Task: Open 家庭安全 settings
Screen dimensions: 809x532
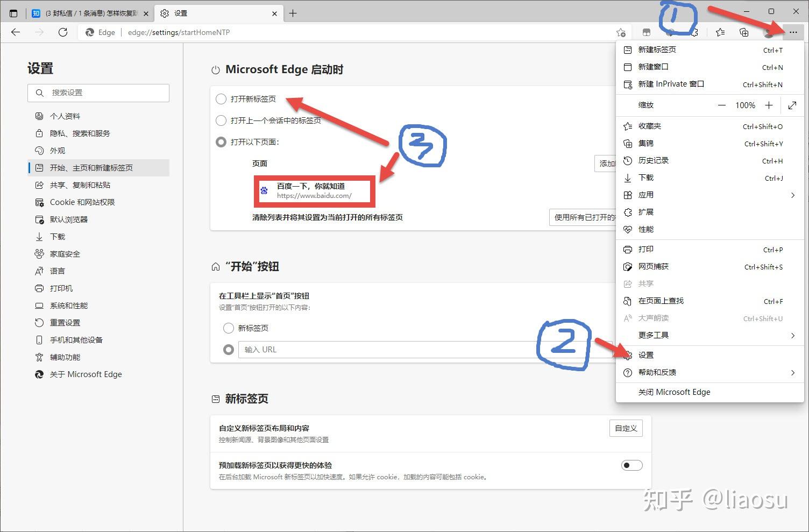Action: coord(98,254)
